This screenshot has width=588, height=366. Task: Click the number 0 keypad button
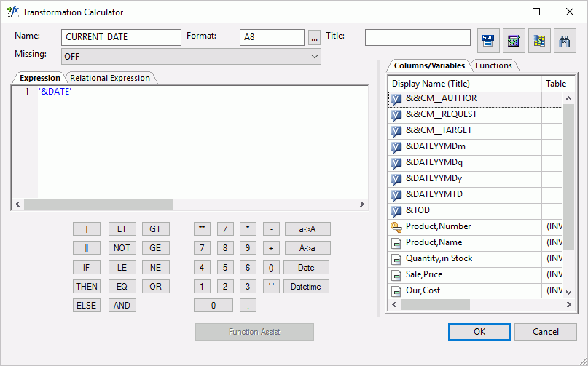(x=213, y=306)
